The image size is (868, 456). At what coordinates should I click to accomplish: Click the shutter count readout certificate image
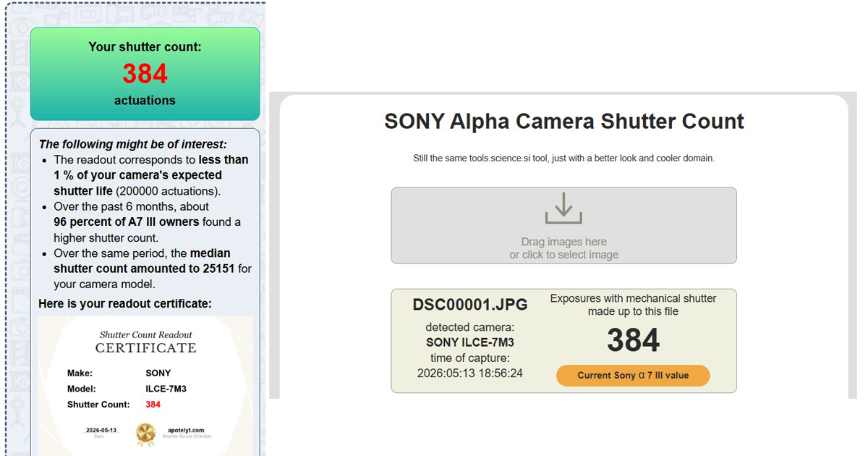click(146, 385)
